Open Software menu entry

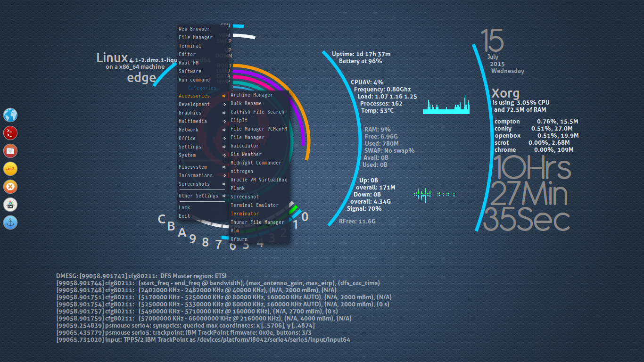click(203, 71)
